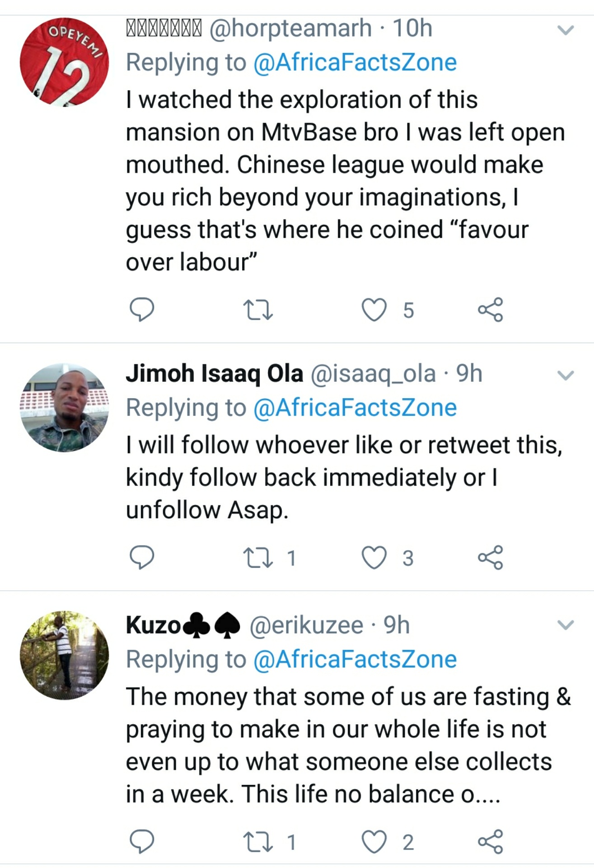Reply to Kuzo's tweet
This screenshot has width=594, height=868.
(x=142, y=841)
